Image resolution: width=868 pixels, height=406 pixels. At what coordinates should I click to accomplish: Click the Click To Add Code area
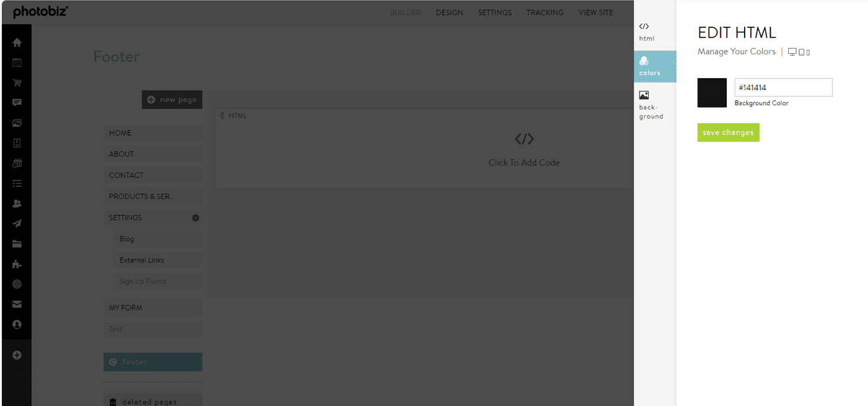pyautogui.click(x=524, y=150)
